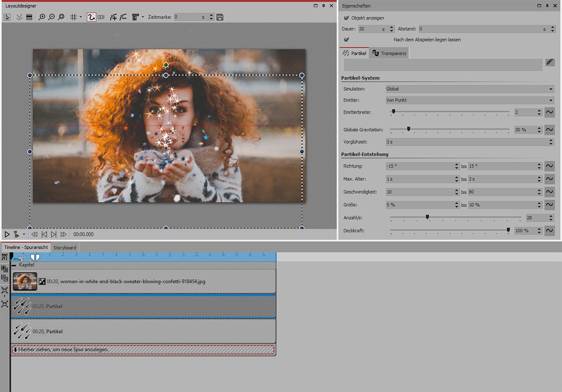Select the woman-in-white-and-black-sweater image thumbnail
This screenshot has height=392, width=562.
click(25, 281)
